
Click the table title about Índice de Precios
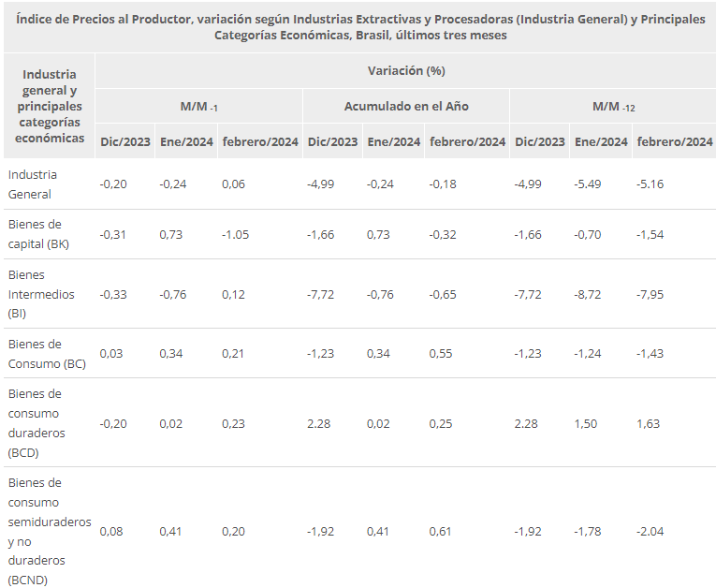click(360, 27)
